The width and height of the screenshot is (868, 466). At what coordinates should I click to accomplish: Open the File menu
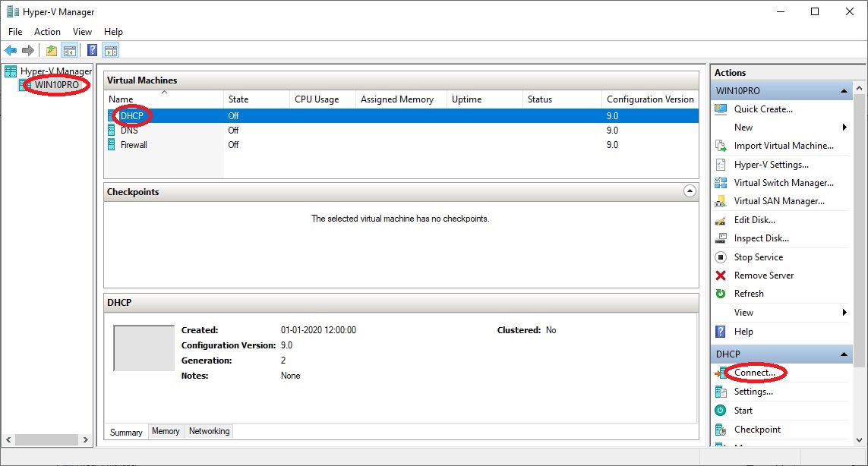point(15,32)
